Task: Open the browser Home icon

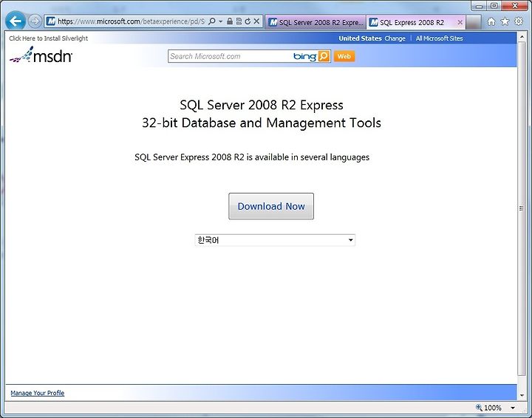Action: coord(491,21)
